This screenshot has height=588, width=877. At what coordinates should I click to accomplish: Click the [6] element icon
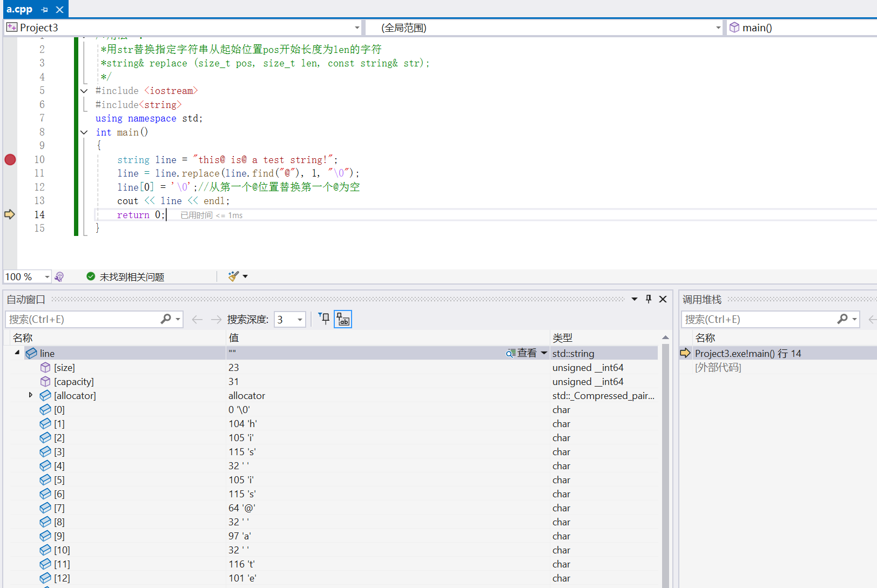pyautogui.click(x=45, y=494)
